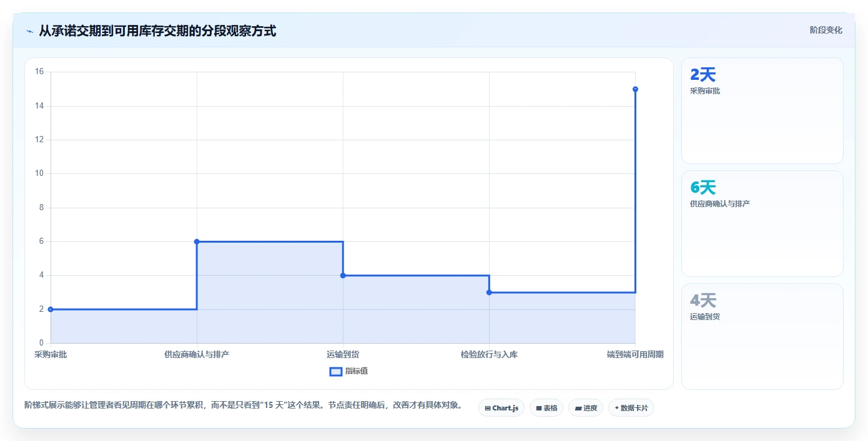The width and height of the screenshot is (868, 441).
Task: Click the 供应商确认与排产 x-axis label
Action: (x=197, y=354)
